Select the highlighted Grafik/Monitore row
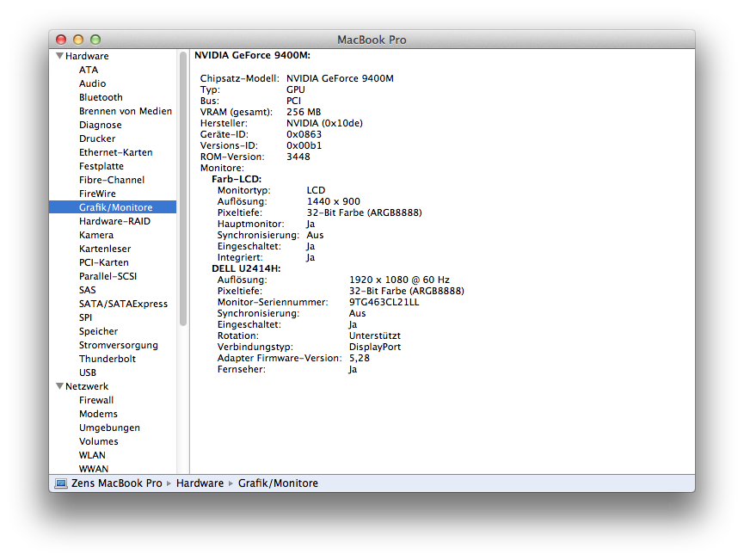The image size is (744, 560). (113, 207)
